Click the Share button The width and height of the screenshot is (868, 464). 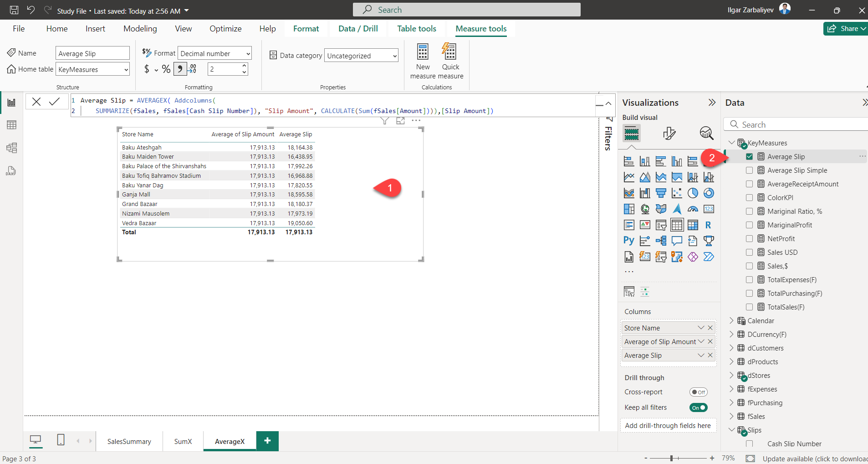tap(845, 28)
